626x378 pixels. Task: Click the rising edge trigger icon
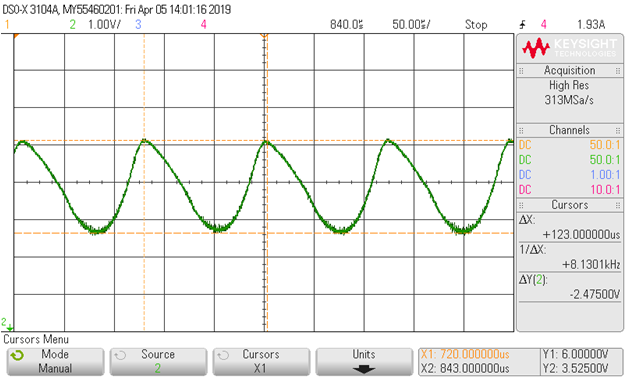(523, 25)
